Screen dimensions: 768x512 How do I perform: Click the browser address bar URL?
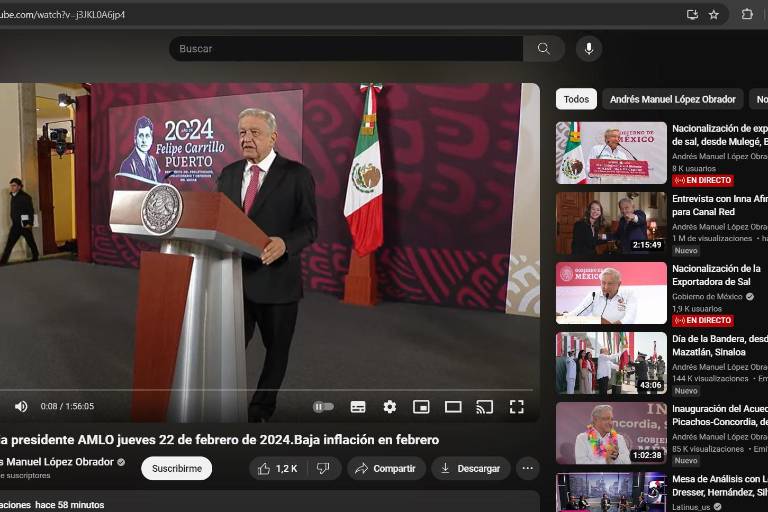(63, 15)
